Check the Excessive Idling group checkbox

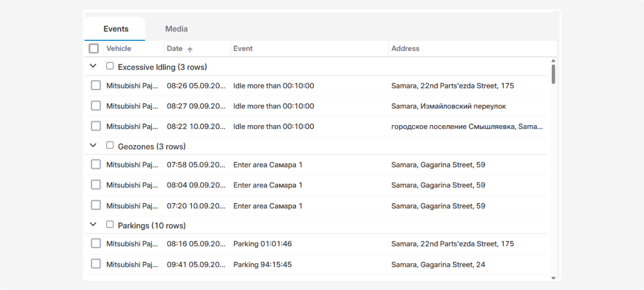[x=110, y=66]
